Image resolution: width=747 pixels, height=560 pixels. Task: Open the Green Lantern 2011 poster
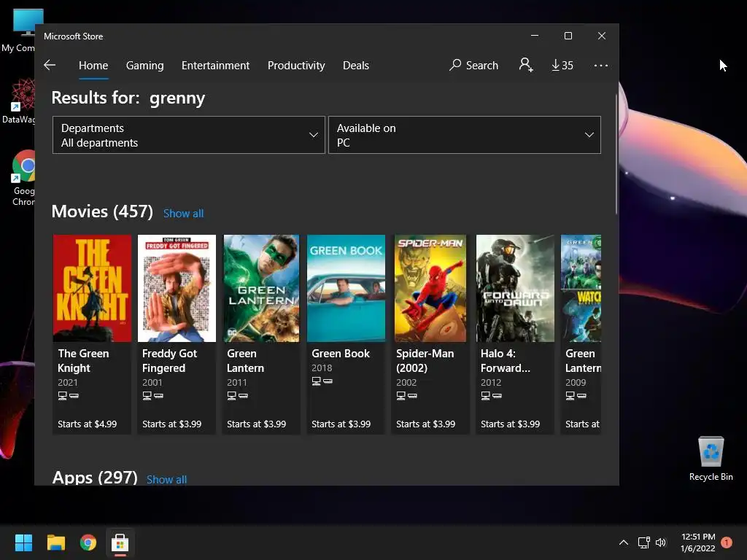(x=262, y=288)
